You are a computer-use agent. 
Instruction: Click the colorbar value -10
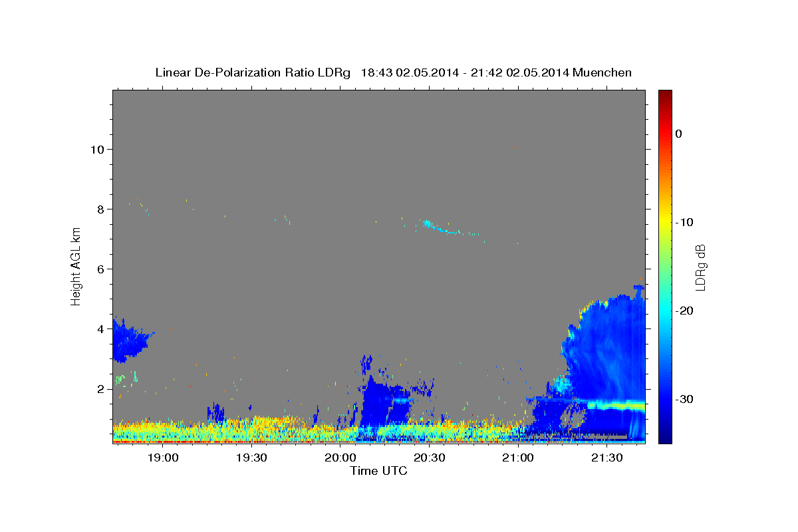684,222
